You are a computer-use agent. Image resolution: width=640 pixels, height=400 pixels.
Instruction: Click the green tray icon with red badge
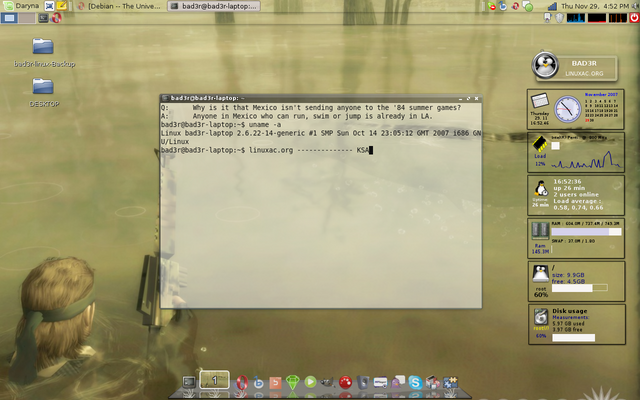pos(491,6)
